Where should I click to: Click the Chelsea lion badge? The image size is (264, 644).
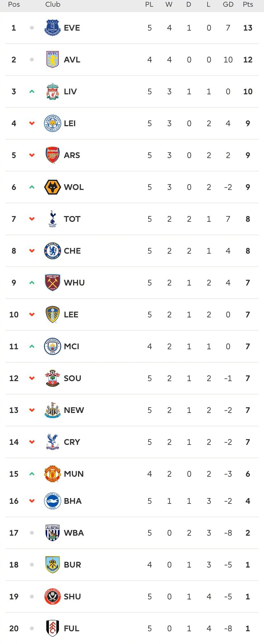52,251
